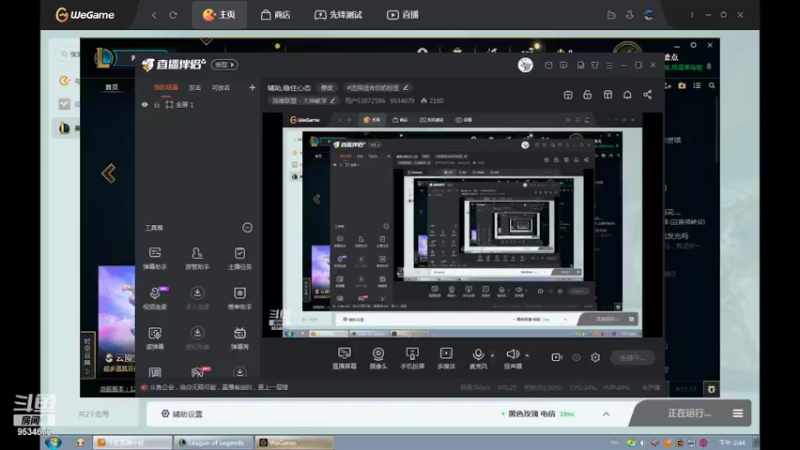Select the 可改名 scene tab

pyautogui.click(x=221, y=88)
